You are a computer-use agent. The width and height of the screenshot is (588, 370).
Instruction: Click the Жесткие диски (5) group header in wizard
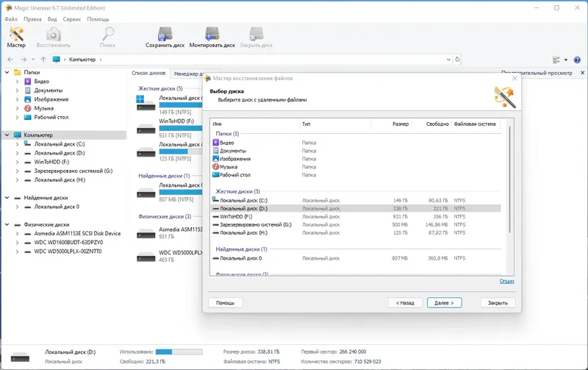click(x=237, y=191)
